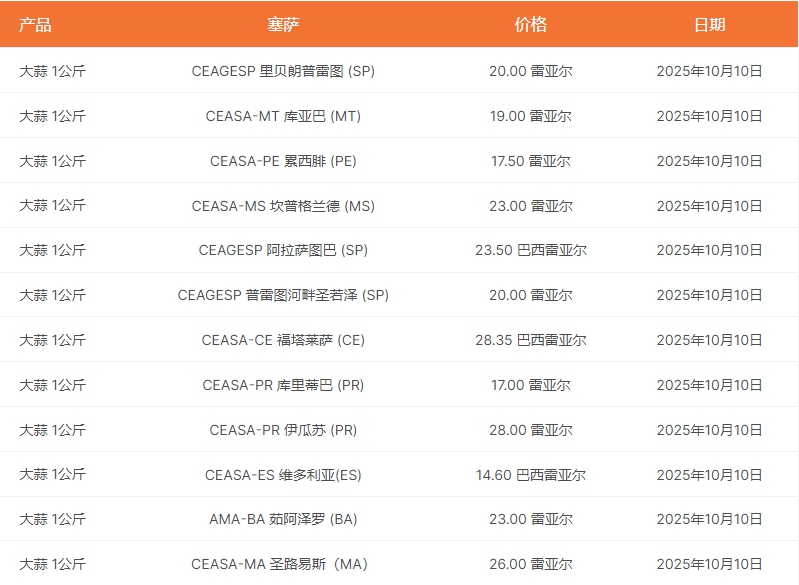
Task: Select the CEASA-MA 圣路易斯 (MA) cell
Action: click(x=283, y=564)
